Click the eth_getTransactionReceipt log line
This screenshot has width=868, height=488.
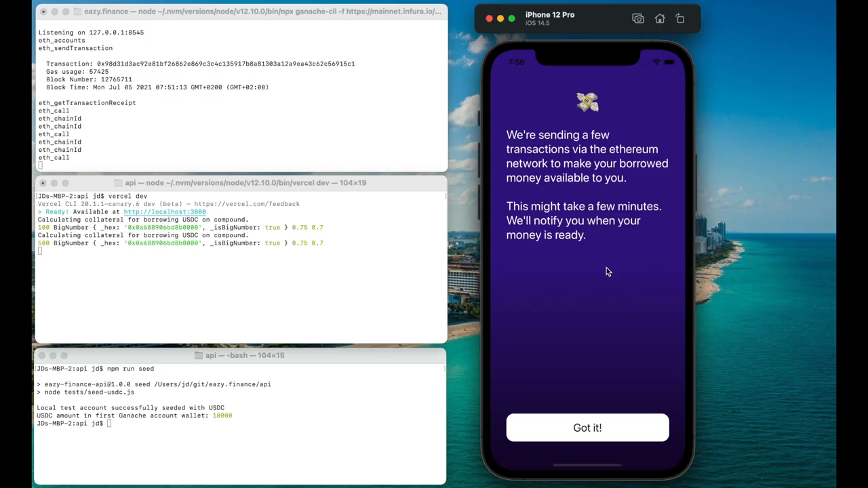[87, 103]
